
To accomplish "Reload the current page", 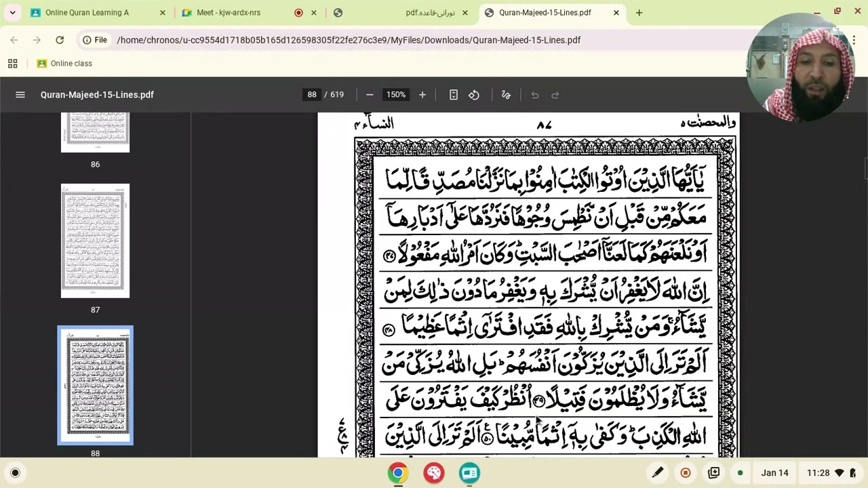I will point(60,40).
